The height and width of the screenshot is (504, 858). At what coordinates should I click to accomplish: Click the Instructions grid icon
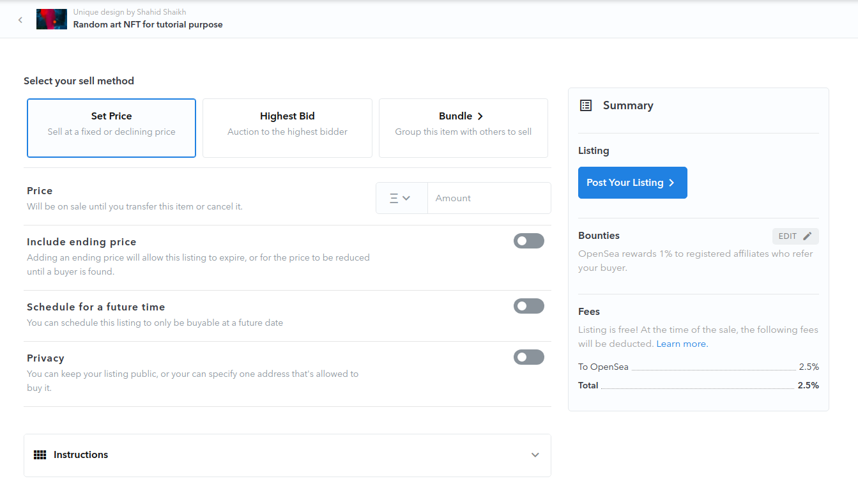[40, 455]
